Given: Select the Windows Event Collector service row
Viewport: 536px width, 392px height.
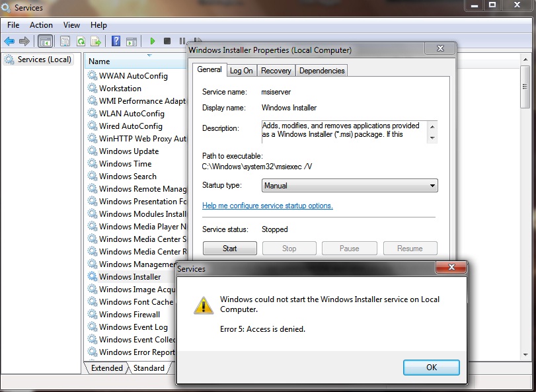Looking at the screenshot, I should pyautogui.click(x=132, y=339).
